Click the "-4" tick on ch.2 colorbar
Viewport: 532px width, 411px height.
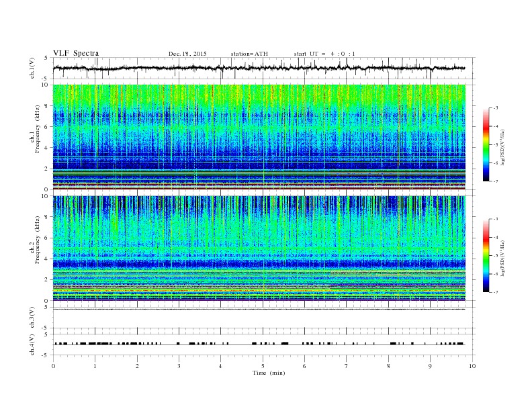pos(495,237)
